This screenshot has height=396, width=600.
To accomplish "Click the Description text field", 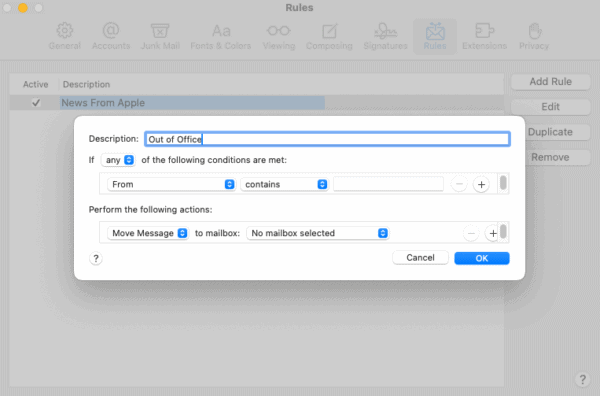I will tap(327, 139).
